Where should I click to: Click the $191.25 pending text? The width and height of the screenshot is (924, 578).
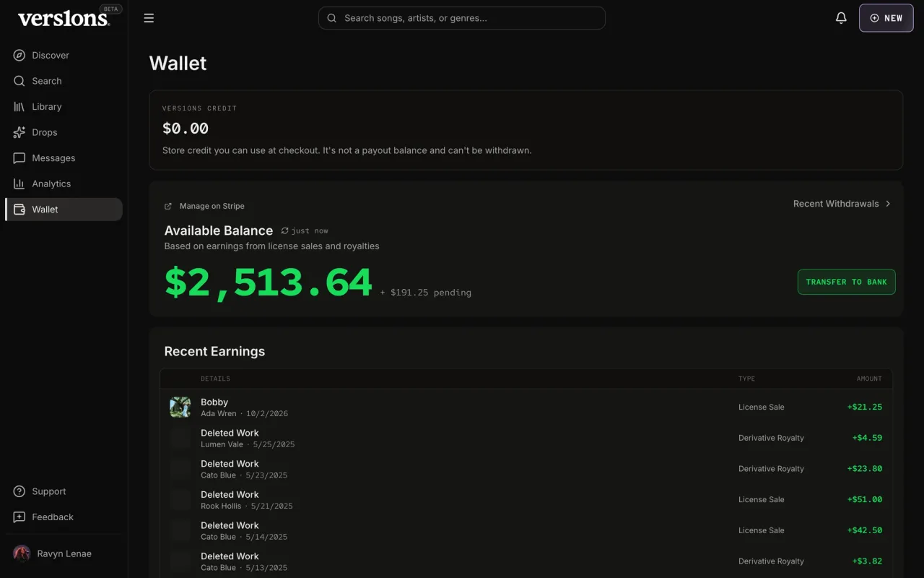click(x=426, y=293)
